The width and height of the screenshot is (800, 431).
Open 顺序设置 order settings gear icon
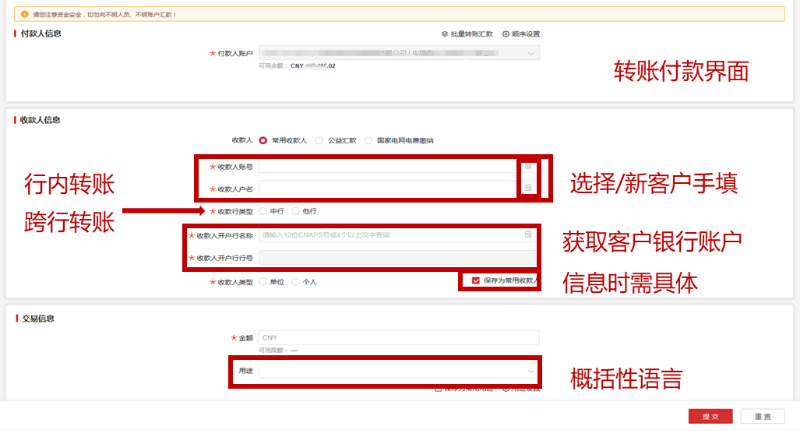pos(505,34)
